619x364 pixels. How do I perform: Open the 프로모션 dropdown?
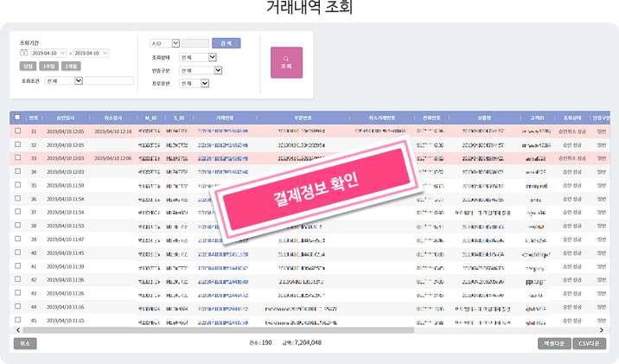pos(205,83)
